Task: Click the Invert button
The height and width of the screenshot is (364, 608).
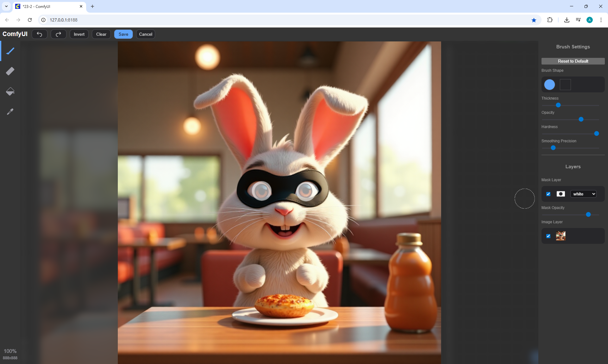Action: click(x=79, y=34)
